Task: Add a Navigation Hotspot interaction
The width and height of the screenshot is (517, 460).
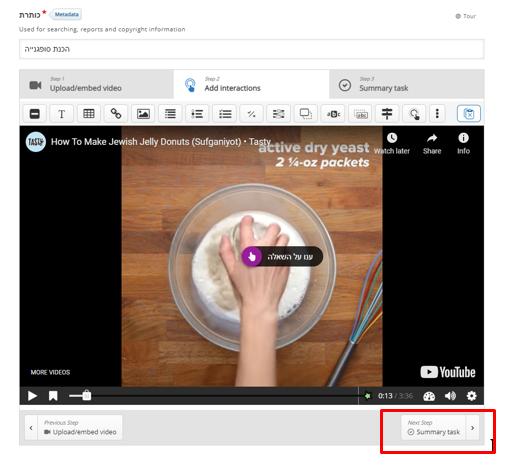Action: pyautogui.click(x=414, y=114)
